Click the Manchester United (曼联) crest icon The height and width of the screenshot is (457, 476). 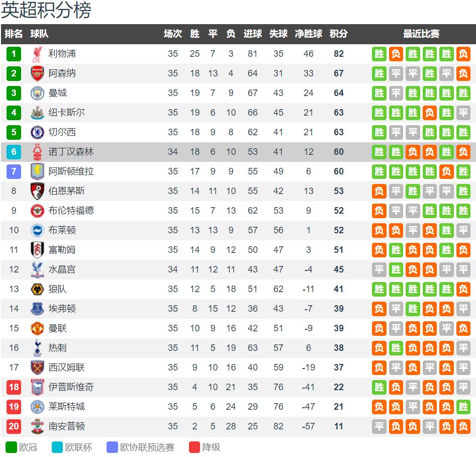[x=37, y=328]
